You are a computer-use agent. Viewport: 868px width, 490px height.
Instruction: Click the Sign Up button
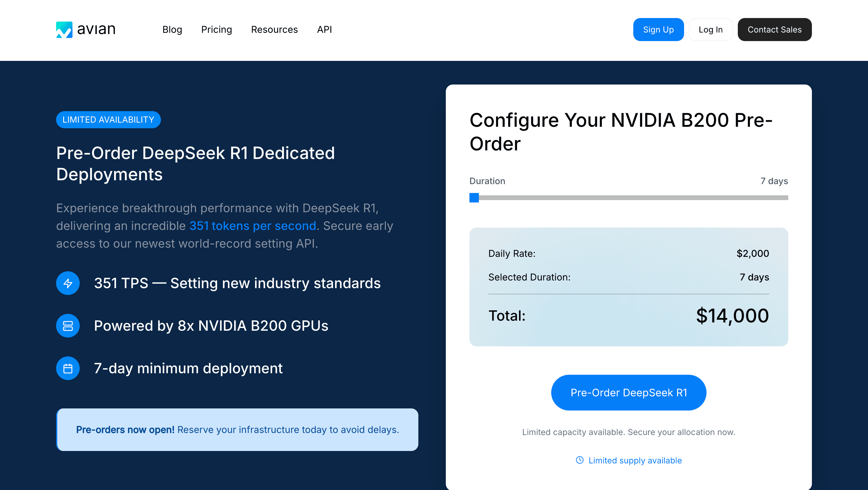(x=658, y=30)
